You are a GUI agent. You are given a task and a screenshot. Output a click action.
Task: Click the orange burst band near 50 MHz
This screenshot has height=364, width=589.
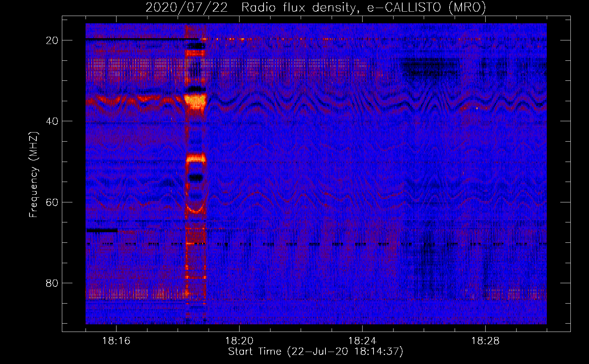click(196, 158)
